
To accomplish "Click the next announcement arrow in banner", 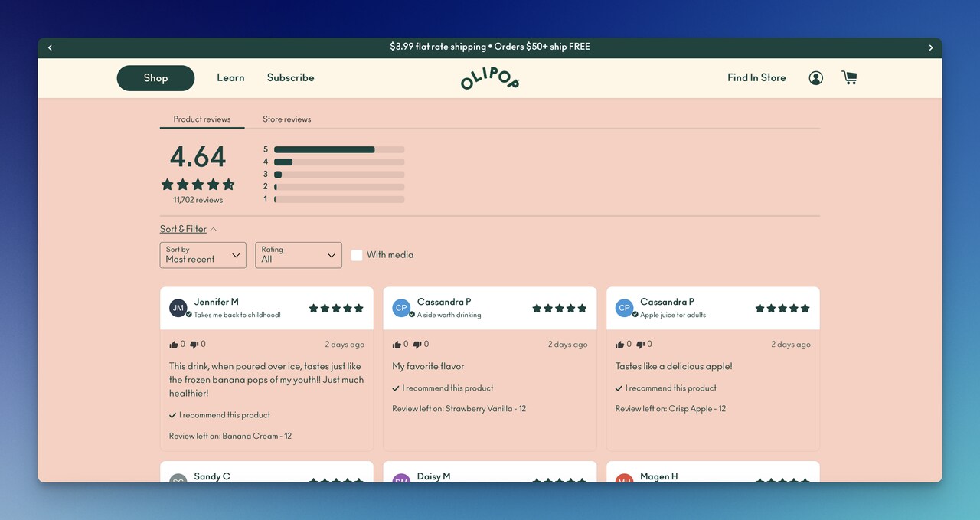I will click(x=931, y=47).
